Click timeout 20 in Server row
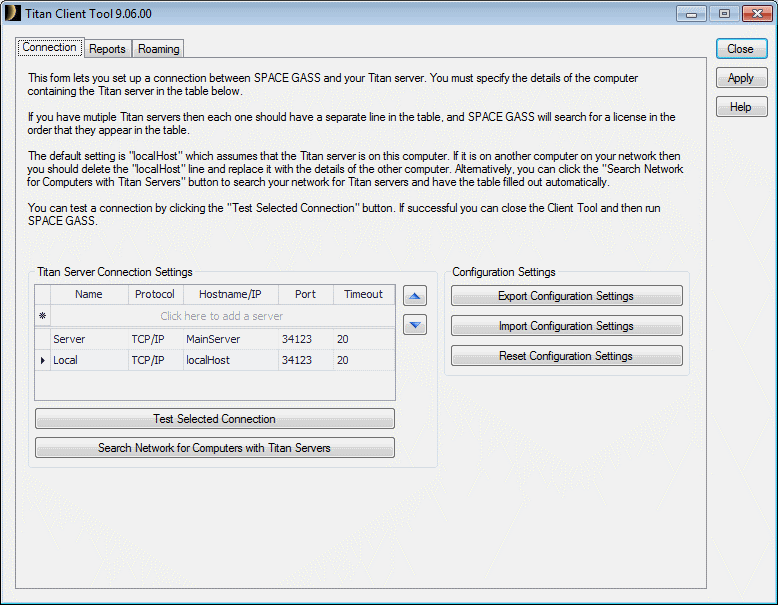 364,339
